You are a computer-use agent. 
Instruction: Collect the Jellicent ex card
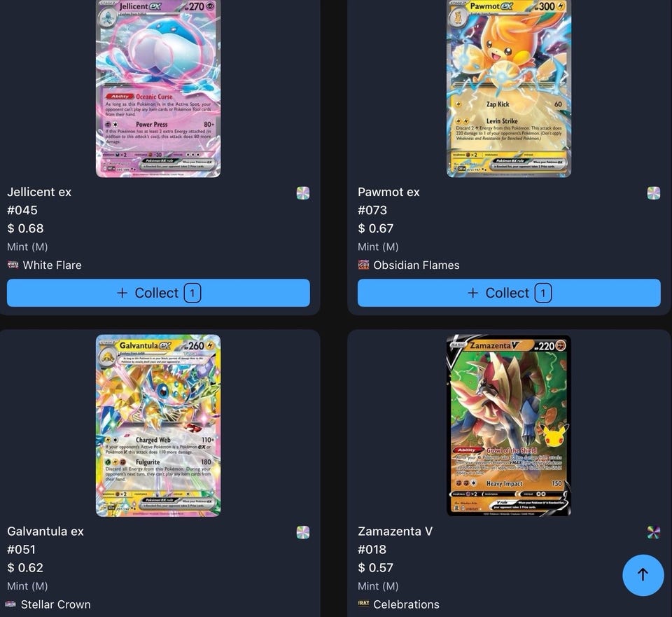(158, 293)
